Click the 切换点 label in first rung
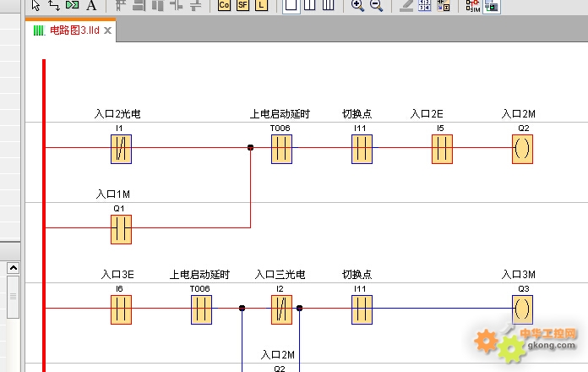The height and width of the screenshot is (372, 588). pyautogui.click(x=357, y=114)
